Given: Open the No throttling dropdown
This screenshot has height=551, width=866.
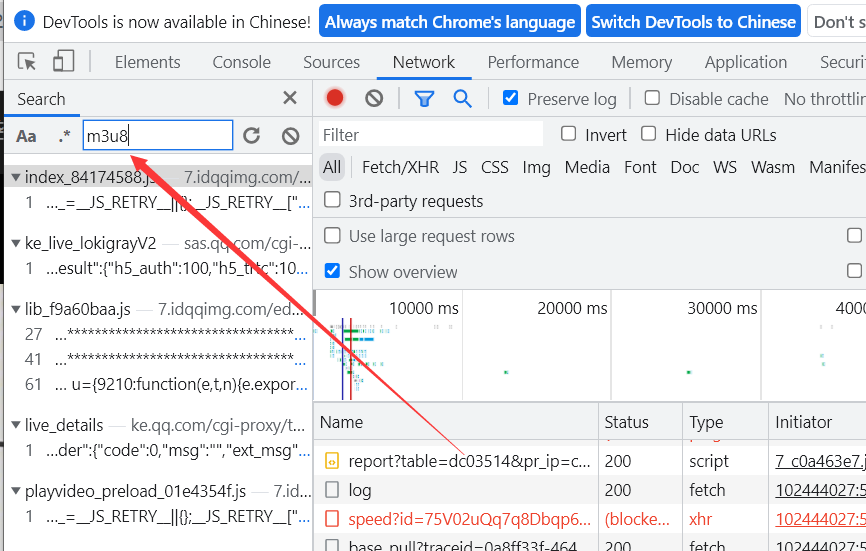Looking at the screenshot, I should point(824,99).
